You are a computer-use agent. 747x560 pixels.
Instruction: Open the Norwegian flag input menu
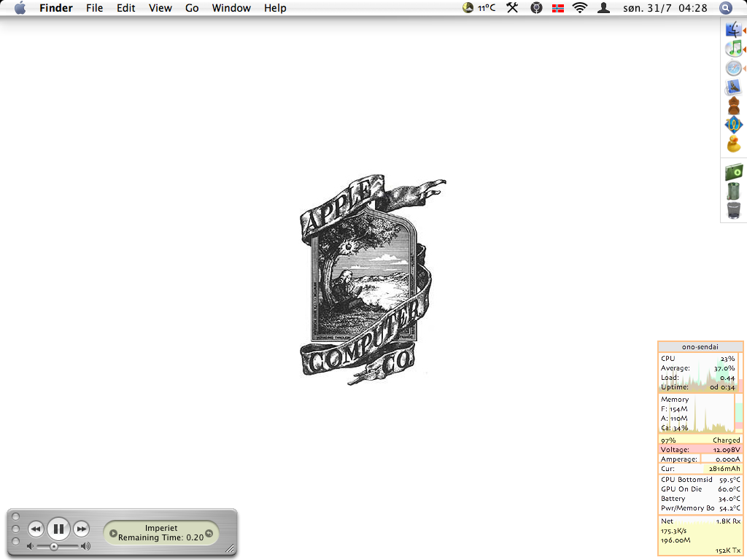[x=558, y=8]
